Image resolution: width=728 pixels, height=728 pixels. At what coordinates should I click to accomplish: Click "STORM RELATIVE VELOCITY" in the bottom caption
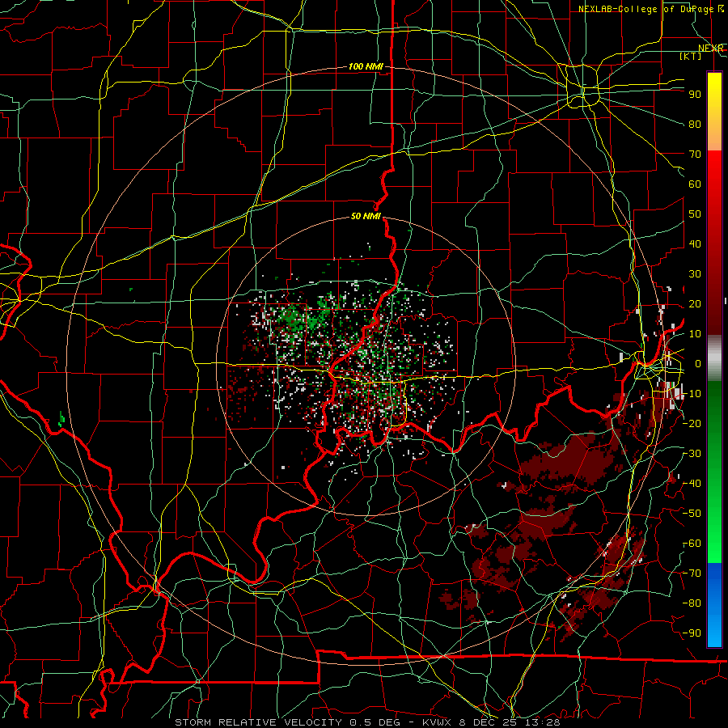click(257, 722)
